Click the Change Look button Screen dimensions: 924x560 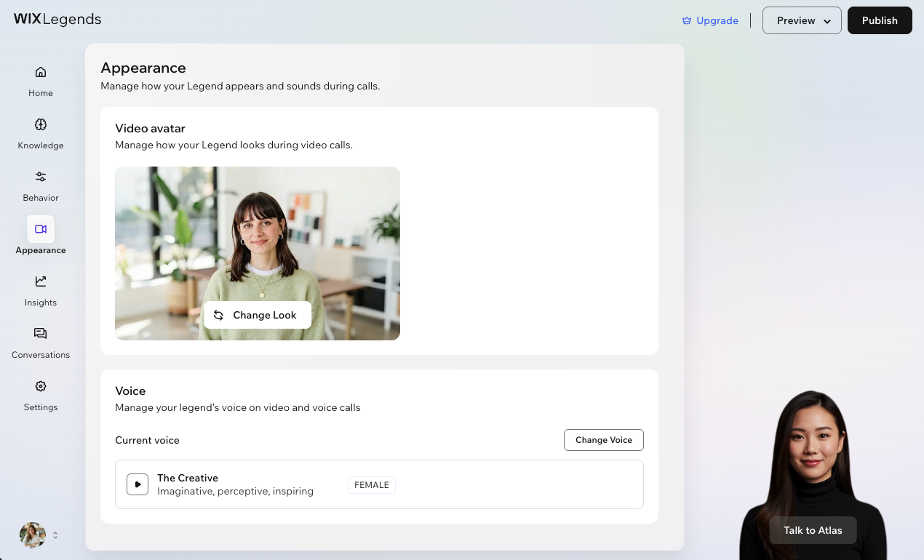258,315
